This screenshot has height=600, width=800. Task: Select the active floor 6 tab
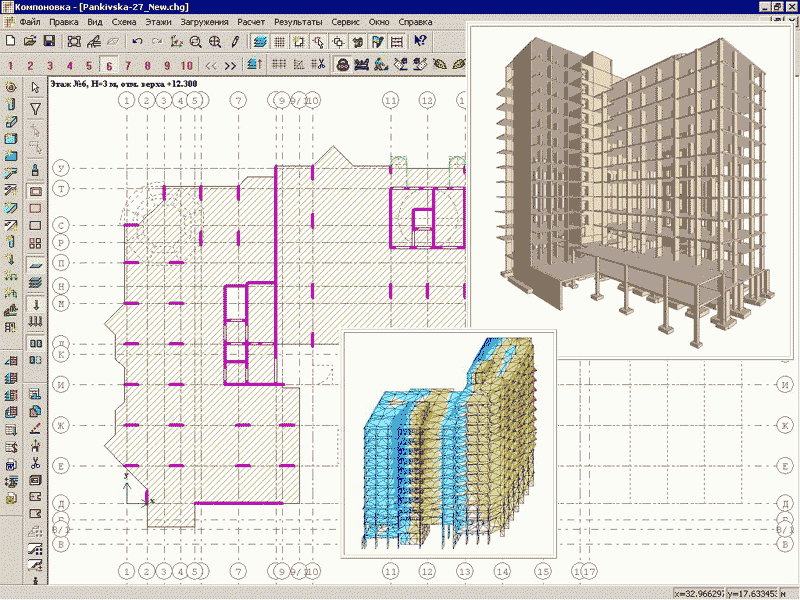pos(109,66)
